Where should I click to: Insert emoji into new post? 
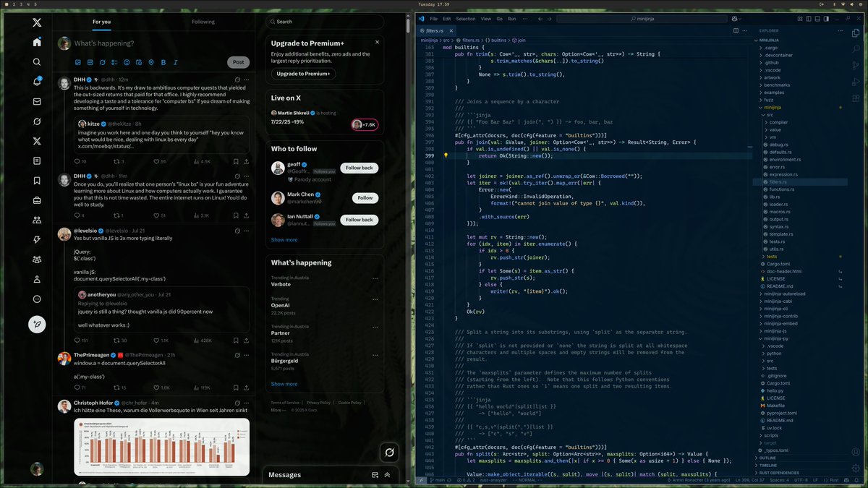[127, 62]
